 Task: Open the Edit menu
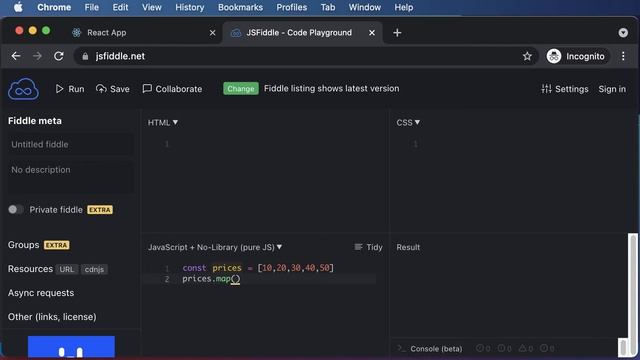(x=120, y=7)
